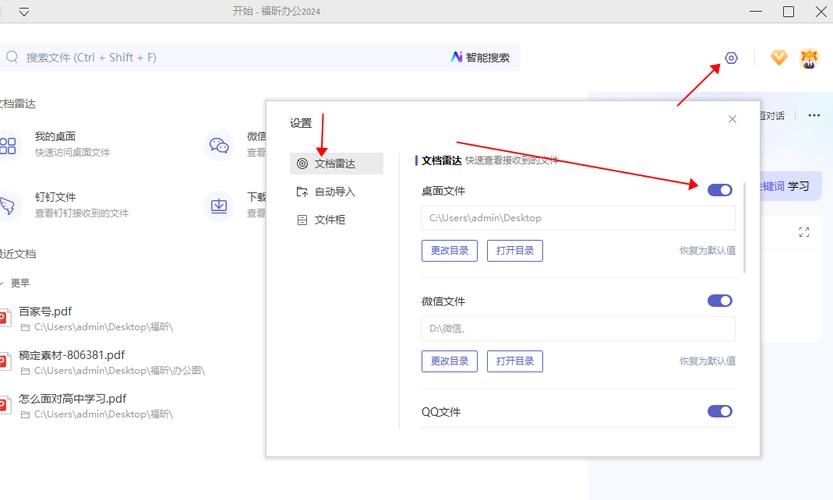Click the settings dialog vertical scrollbar
Viewport: 833px width, 500px height.
tap(744, 227)
